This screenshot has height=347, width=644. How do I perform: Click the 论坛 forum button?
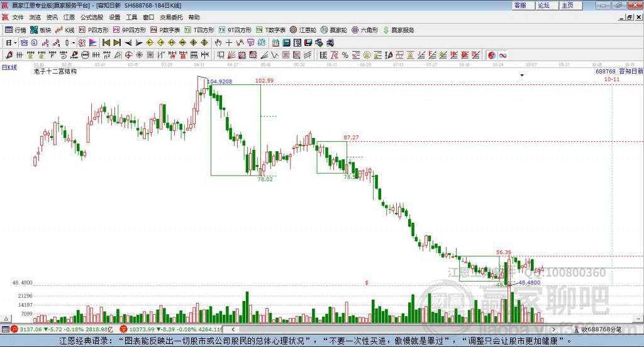tap(547, 5)
